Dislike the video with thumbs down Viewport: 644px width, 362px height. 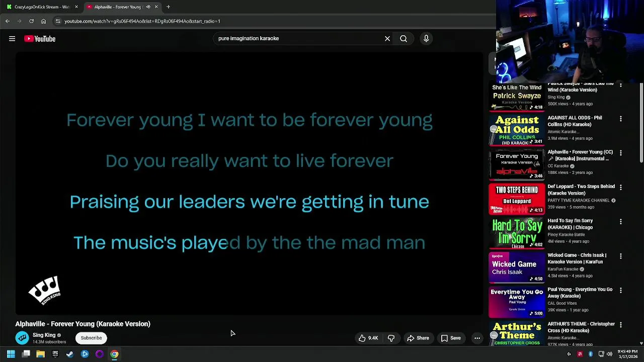[391, 338]
